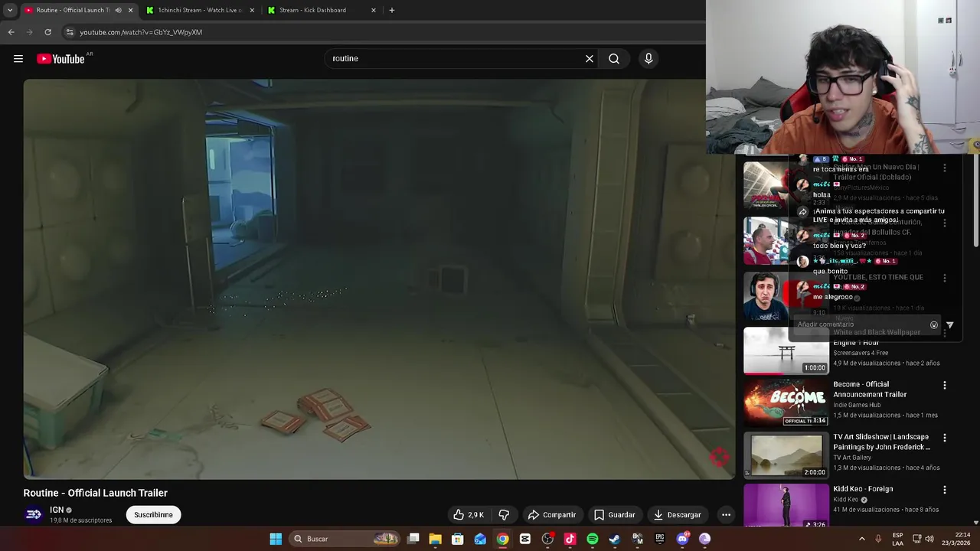Open options for the Spider-Man trailer suggestion
The width and height of the screenshot is (980, 551).
[944, 168]
